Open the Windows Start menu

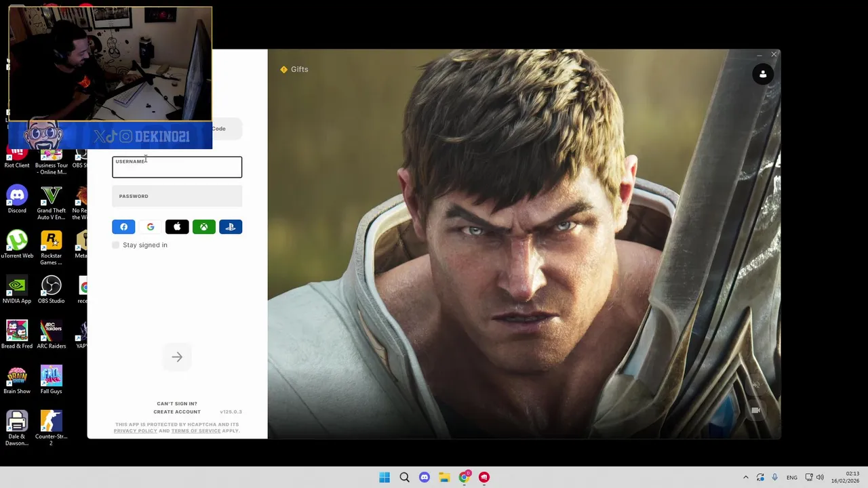384,477
